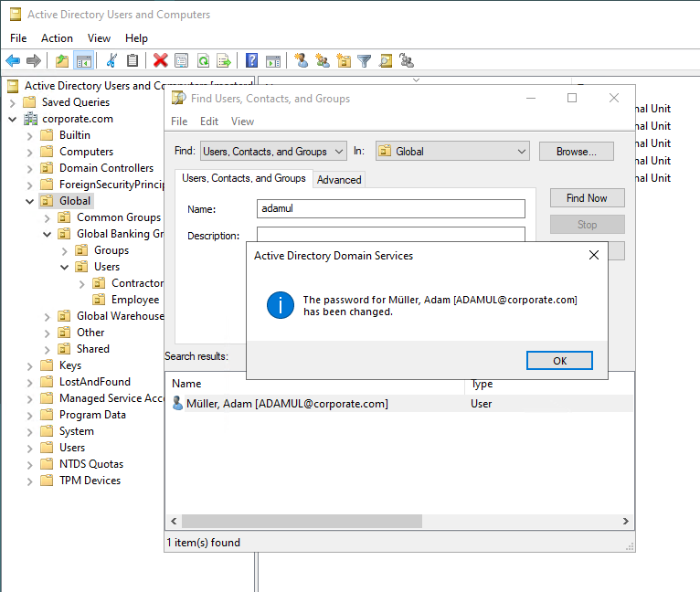Expand the Saved Queries node
This screenshot has height=592, width=700.
tap(13, 102)
